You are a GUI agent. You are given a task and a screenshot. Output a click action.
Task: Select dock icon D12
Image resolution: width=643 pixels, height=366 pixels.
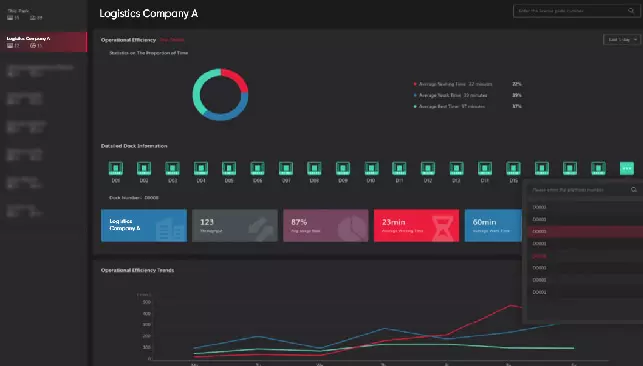pyautogui.click(x=428, y=168)
